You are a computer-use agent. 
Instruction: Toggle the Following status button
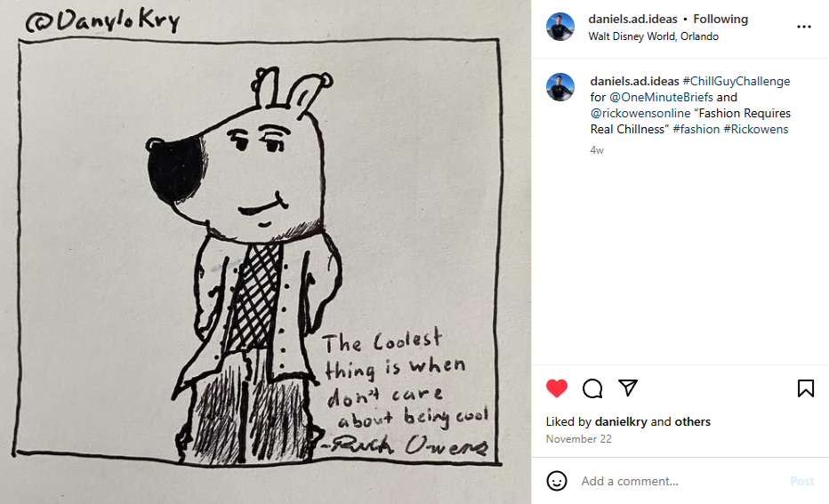(x=720, y=19)
